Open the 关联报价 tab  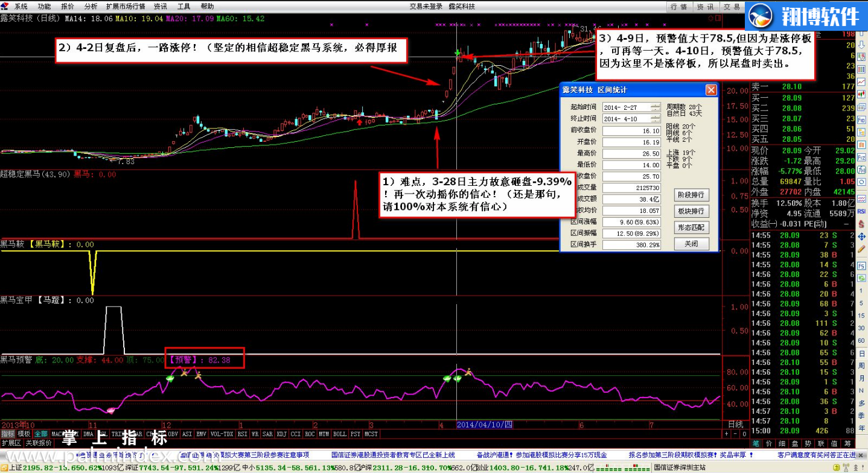coord(39,443)
